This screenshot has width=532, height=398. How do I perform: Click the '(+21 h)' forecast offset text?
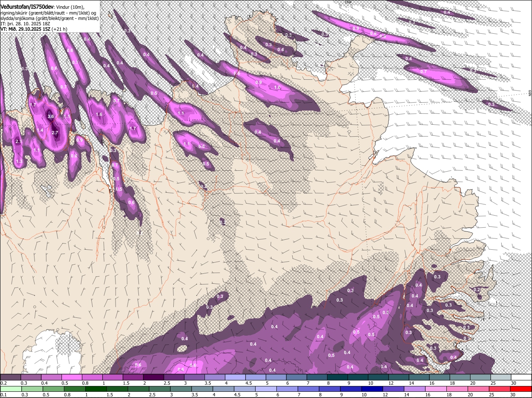(x=60, y=29)
